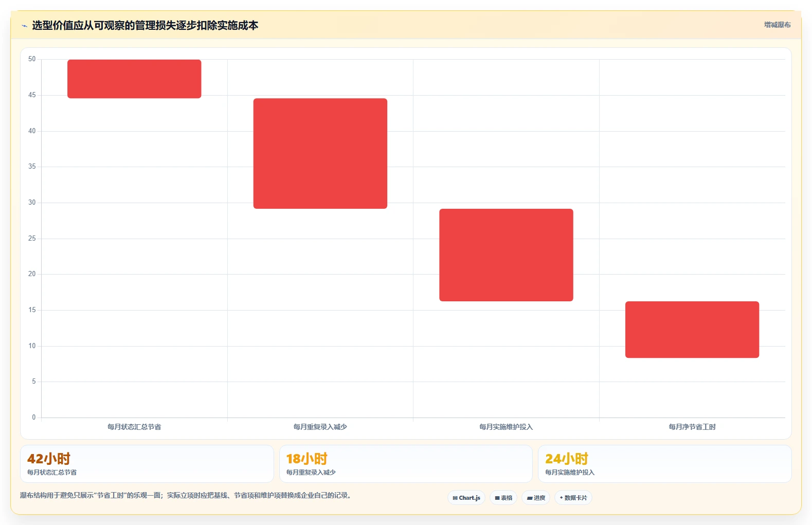Screen dimensions: 812x525
Task: Click the x-axis label 每月净节省工时
Action: (692, 427)
